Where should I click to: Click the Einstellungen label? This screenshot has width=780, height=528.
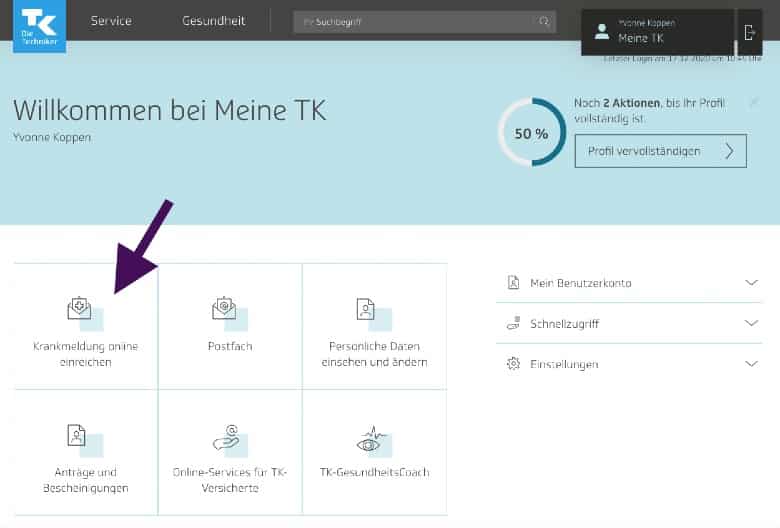click(564, 364)
